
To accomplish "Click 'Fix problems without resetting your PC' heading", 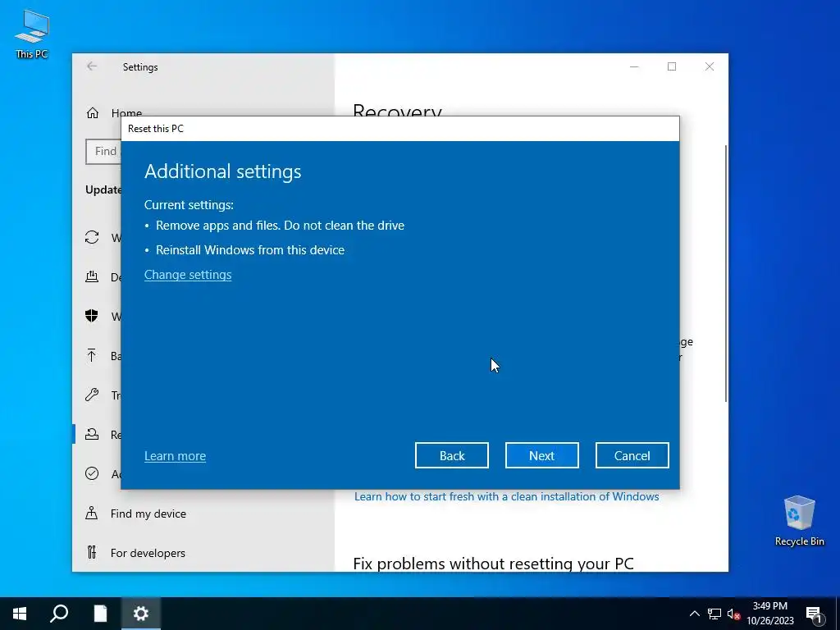I will point(493,564).
